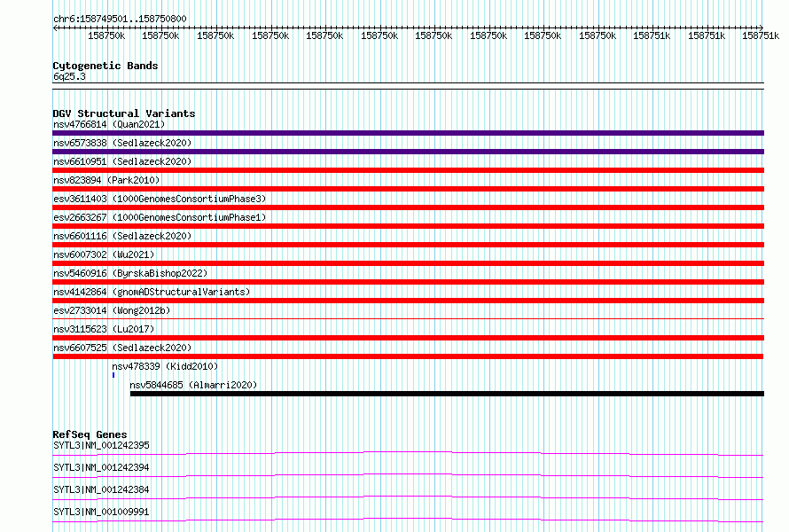Open esv3611403 (1000GenomesConsortiumPhase3) label
Screen dimensions: 789x532
coord(160,199)
